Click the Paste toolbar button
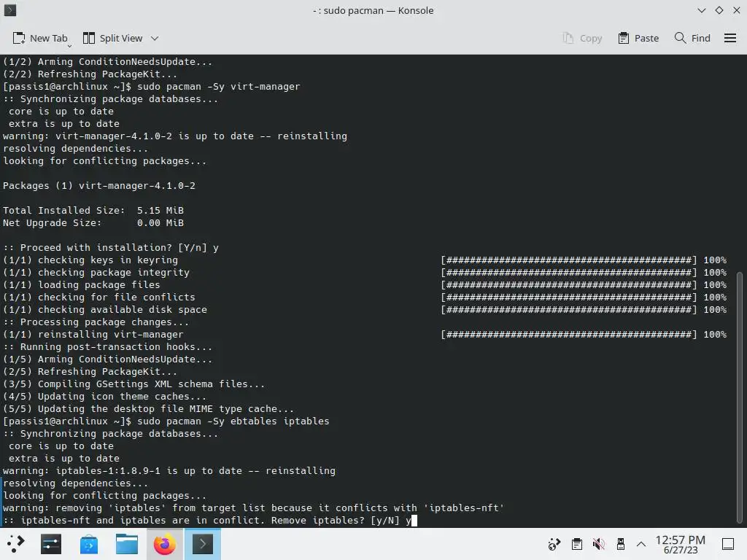747x560 pixels. coord(638,38)
